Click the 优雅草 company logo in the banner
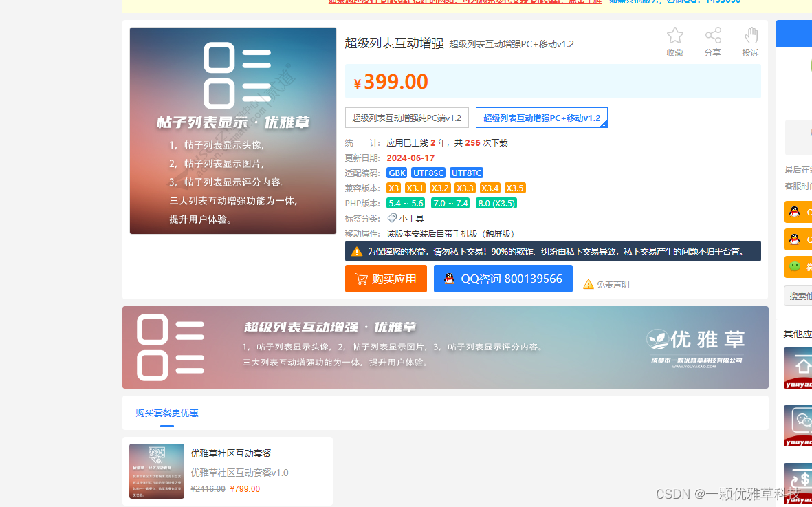 point(695,348)
